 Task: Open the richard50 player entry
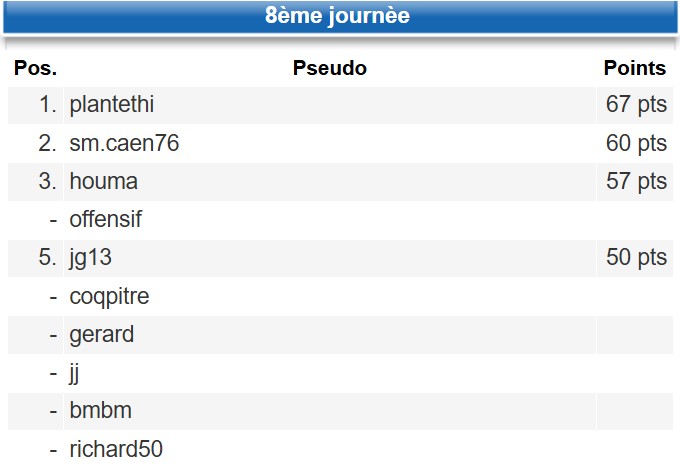(116, 449)
